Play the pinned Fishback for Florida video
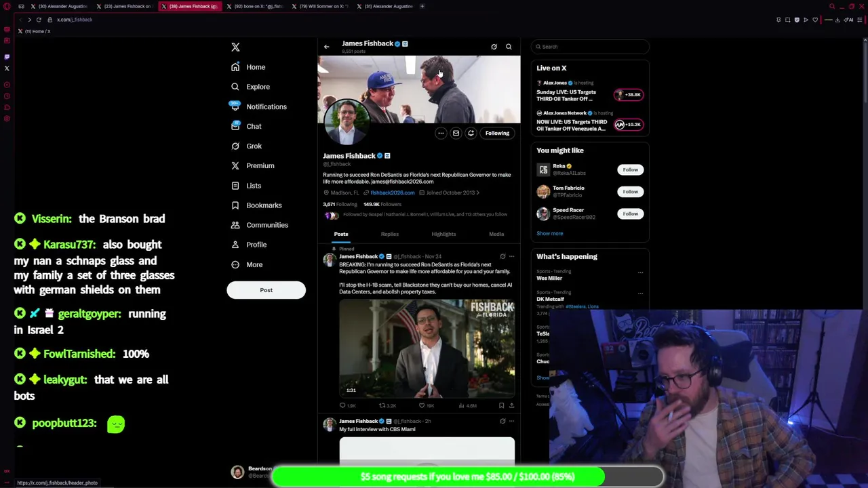The image size is (868, 488). [427, 348]
